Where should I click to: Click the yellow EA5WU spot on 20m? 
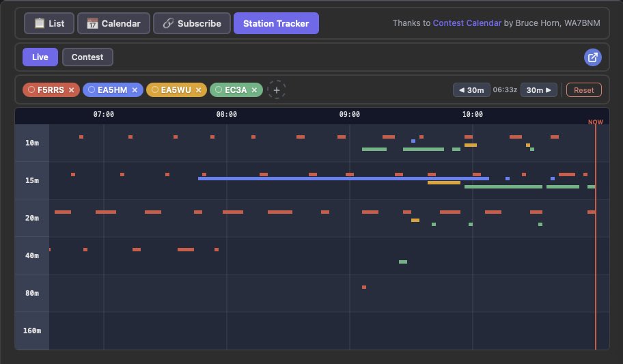(x=415, y=220)
